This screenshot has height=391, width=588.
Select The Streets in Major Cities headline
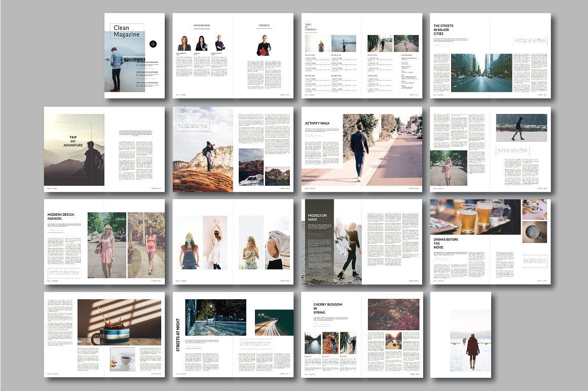click(x=444, y=30)
